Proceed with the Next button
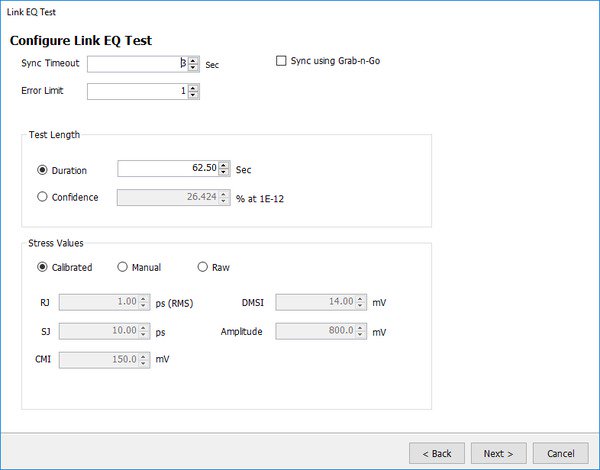The width and height of the screenshot is (600, 470). click(x=498, y=453)
